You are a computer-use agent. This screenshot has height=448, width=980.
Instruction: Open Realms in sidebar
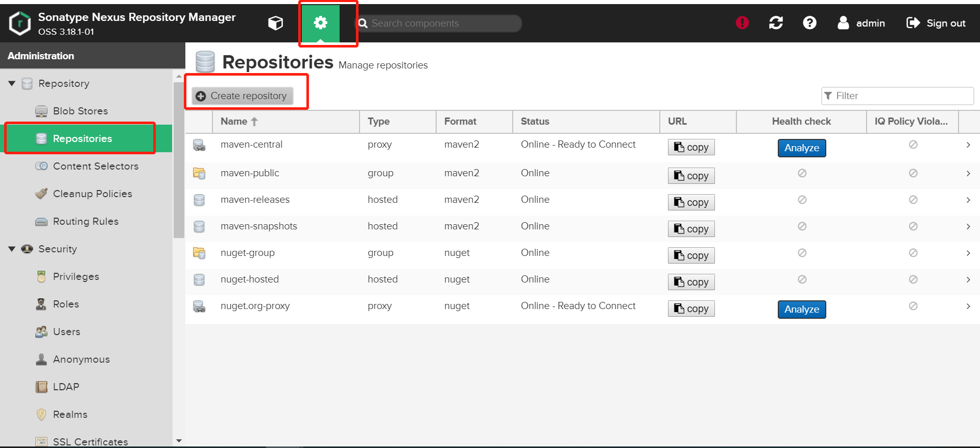70,414
